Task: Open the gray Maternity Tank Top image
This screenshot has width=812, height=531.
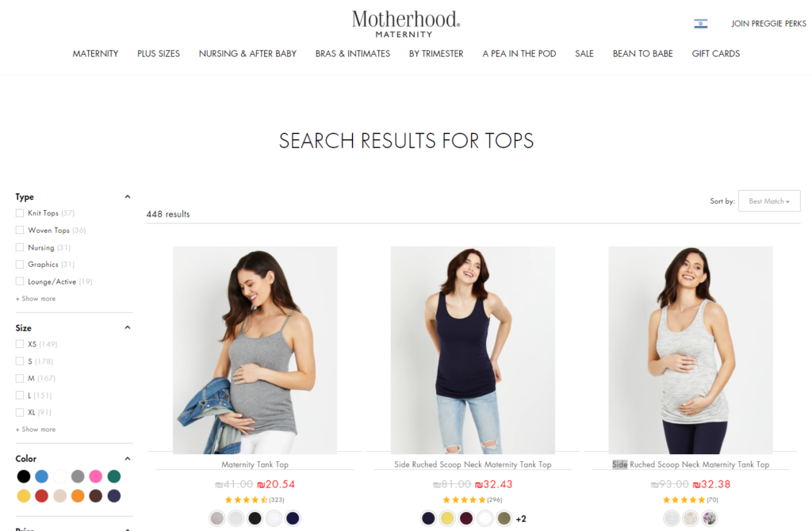Action: point(255,350)
